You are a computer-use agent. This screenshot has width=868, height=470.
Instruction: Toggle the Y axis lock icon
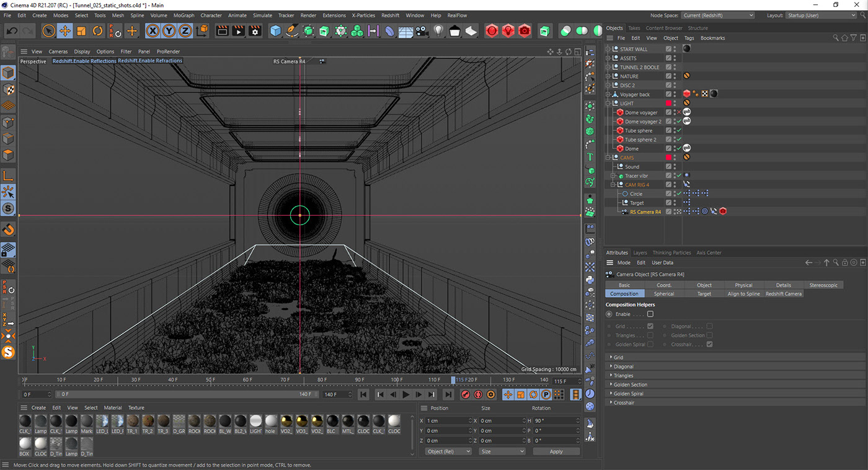click(x=169, y=30)
